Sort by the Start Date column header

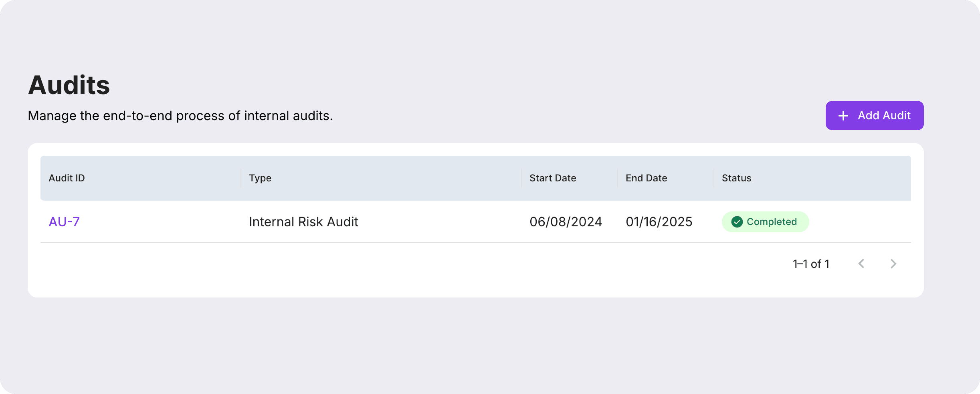click(553, 178)
